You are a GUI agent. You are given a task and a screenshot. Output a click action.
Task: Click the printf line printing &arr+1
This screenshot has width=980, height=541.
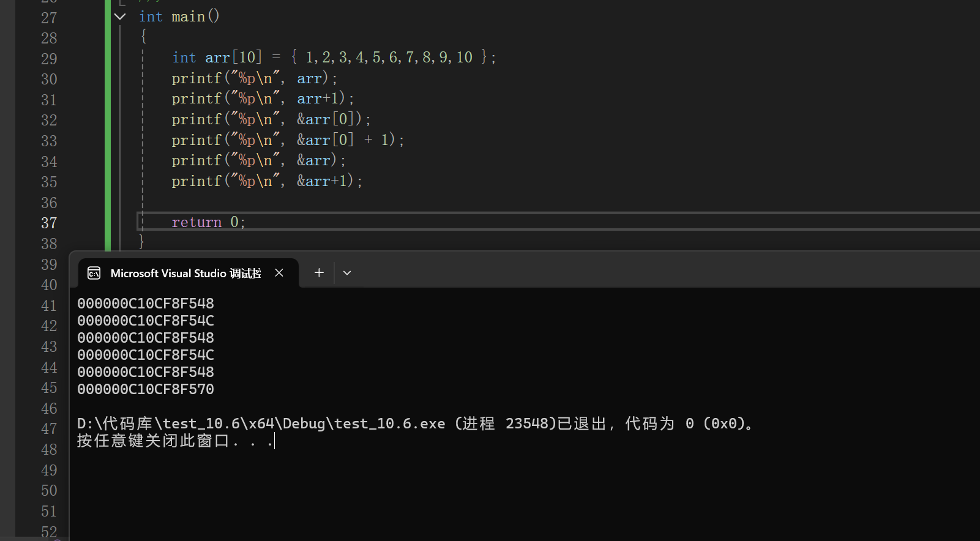tap(267, 181)
